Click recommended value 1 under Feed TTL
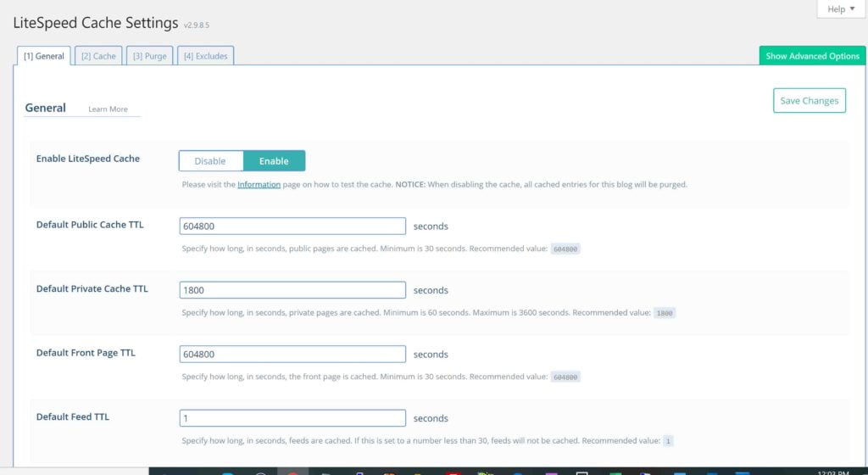868x475 pixels. [668, 441]
